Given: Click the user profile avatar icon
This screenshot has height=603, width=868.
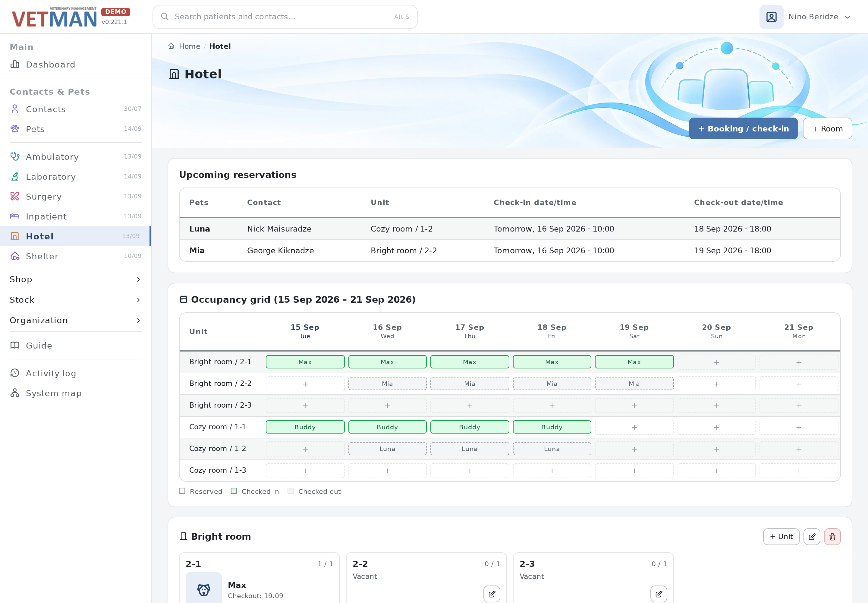Looking at the screenshot, I should [771, 17].
